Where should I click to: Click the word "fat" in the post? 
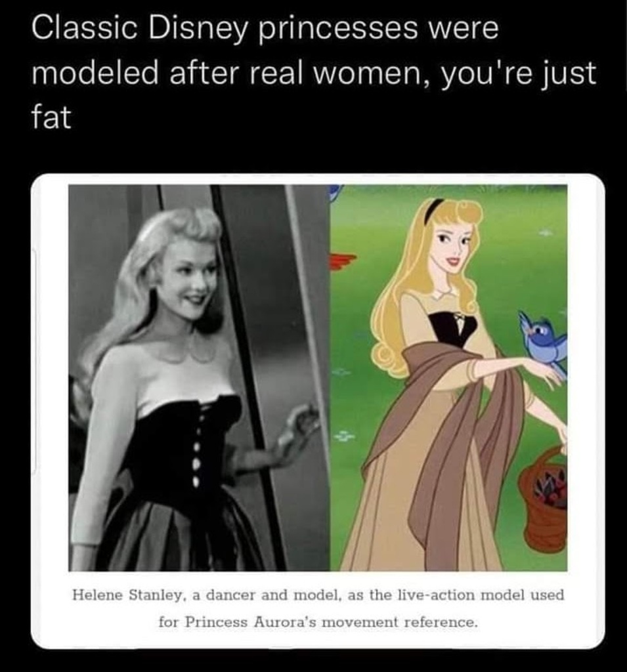[51, 117]
